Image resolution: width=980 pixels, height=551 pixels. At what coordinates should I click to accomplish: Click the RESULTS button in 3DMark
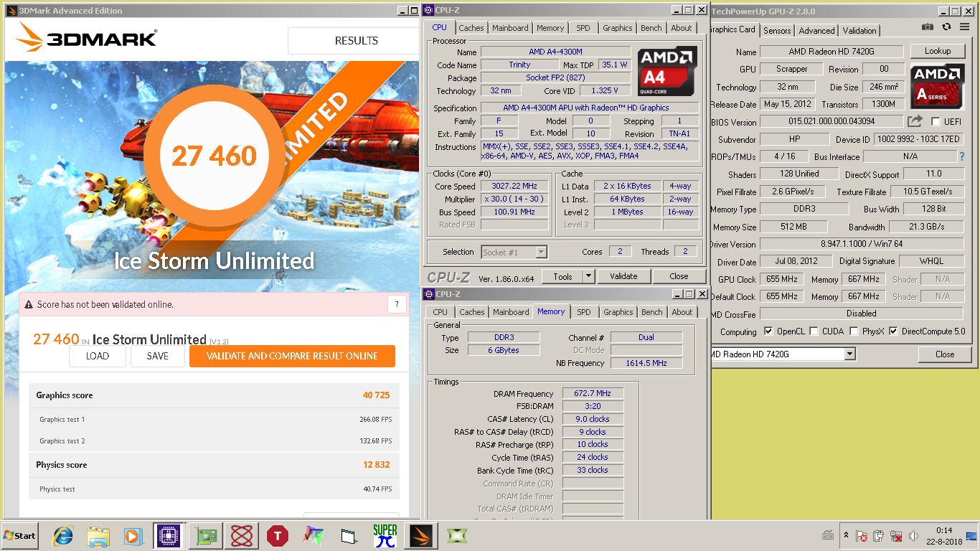(357, 41)
